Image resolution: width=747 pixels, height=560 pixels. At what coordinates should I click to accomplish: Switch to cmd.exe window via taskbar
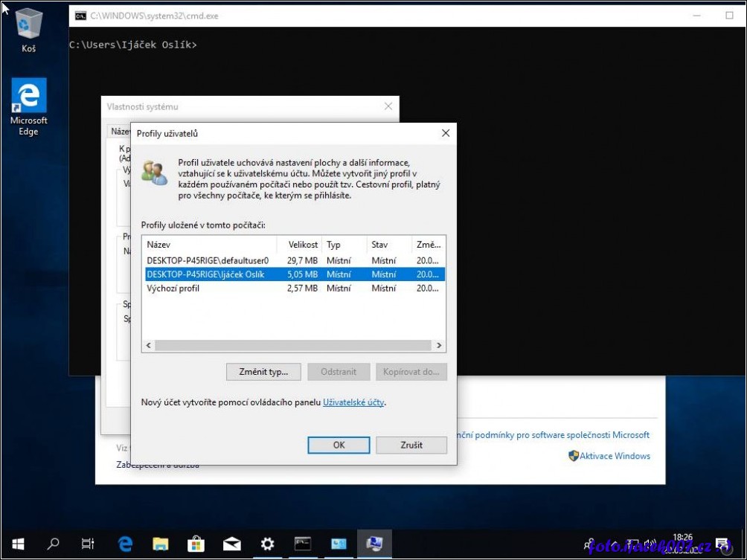click(303, 544)
